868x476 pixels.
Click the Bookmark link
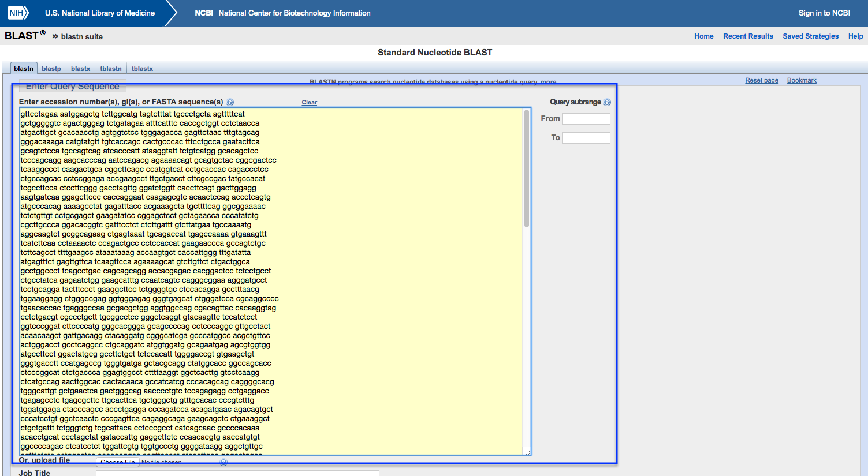(802, 80)
